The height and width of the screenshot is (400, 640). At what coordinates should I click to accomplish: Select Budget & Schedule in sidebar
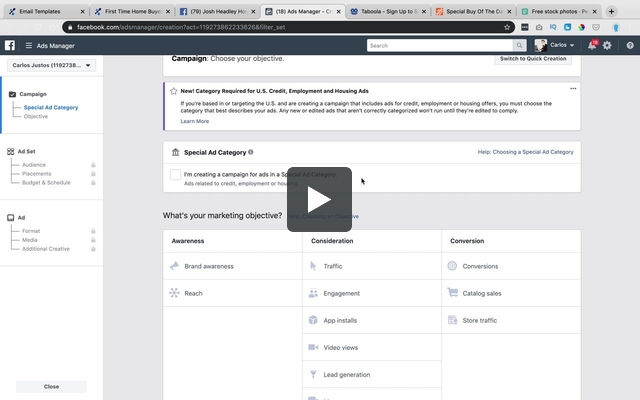click(46, 182)
